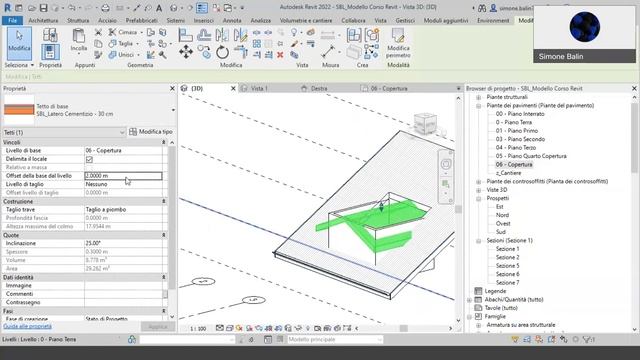Open the roof type selector dropdown
This screenshot has height=360, width=640.
point(173,110)
